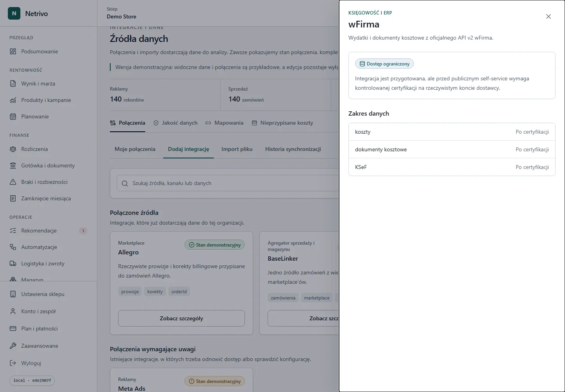Go to Podsumowanie in sidebar
The height and width of the screenshot is (392, 565).
coord(48,51)
